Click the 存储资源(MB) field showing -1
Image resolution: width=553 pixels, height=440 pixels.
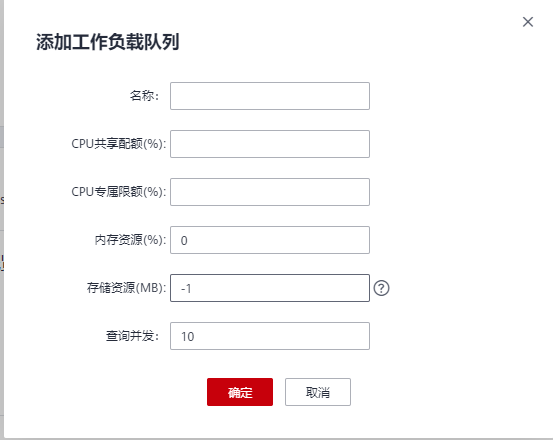point(270,288)
